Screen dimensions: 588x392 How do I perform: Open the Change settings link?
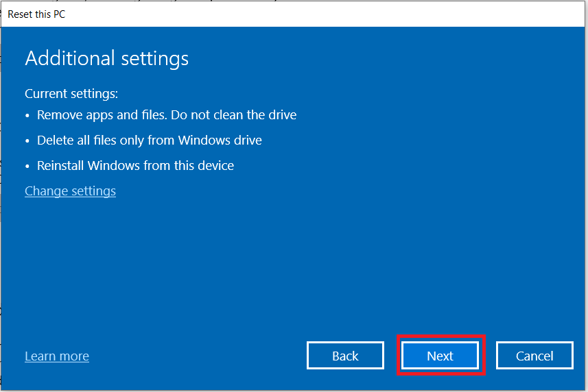[70, 191]
